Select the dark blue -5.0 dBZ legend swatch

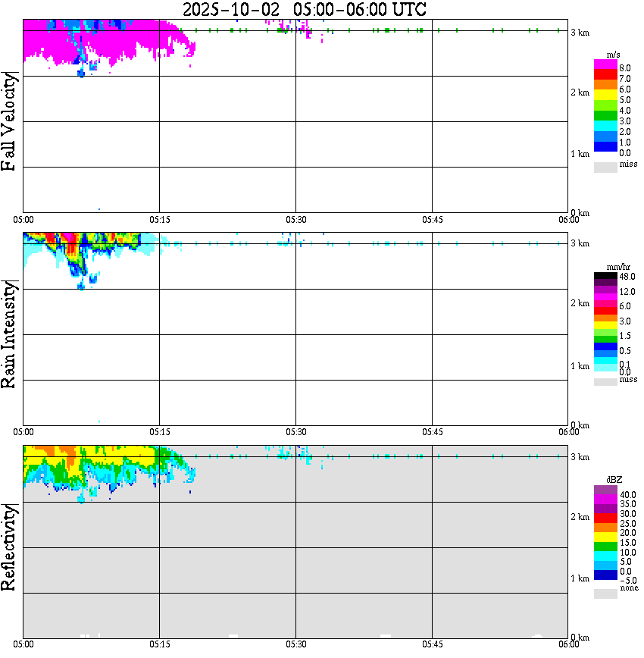coord(605,575)
